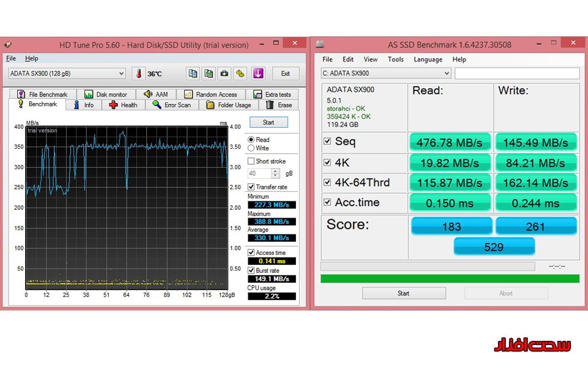
Task: Switch to the Error Scan tab
Action: point(172,105)
